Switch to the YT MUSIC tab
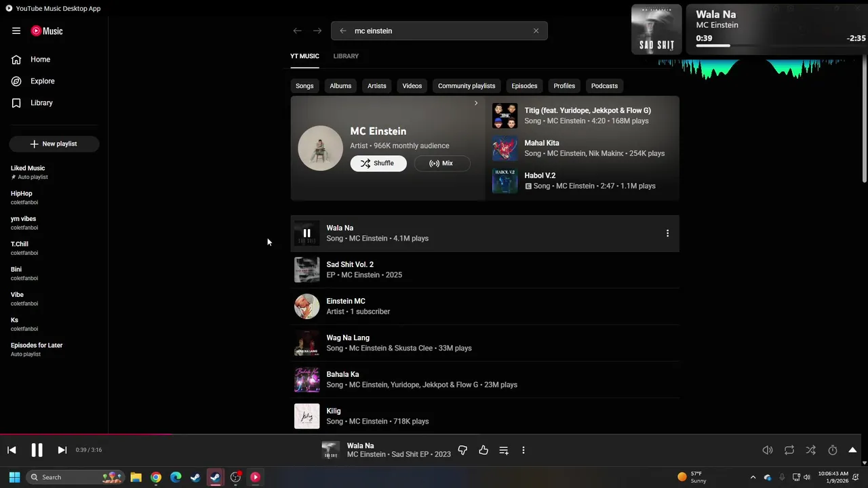Viewport: 868px width, 488px height. 304,56
